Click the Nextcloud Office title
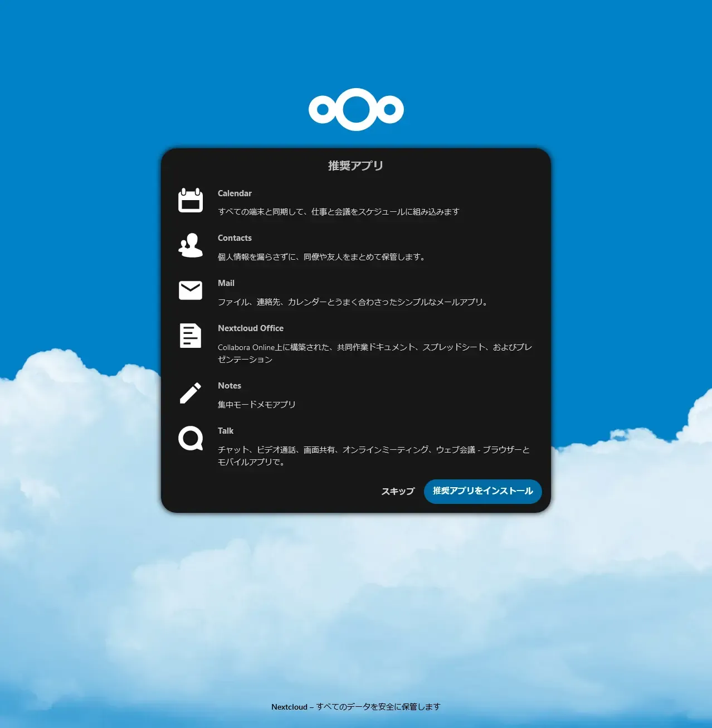 (251, 328)
